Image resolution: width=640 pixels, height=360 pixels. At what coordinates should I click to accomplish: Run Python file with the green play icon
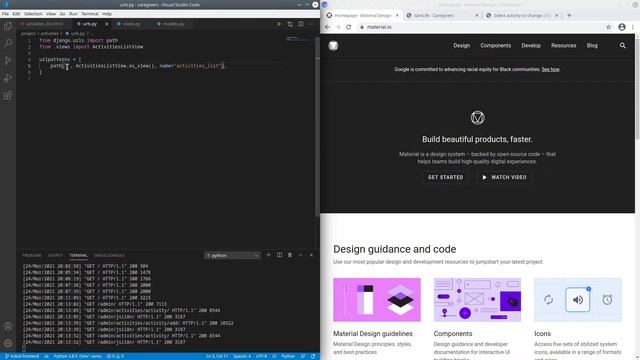tap(279, 24)
